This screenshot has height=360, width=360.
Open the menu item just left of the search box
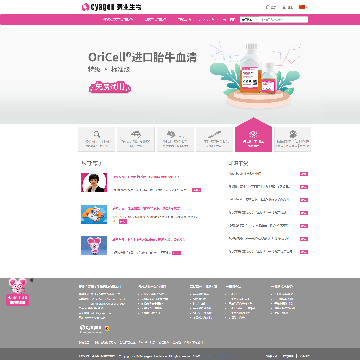pos(228,20)
